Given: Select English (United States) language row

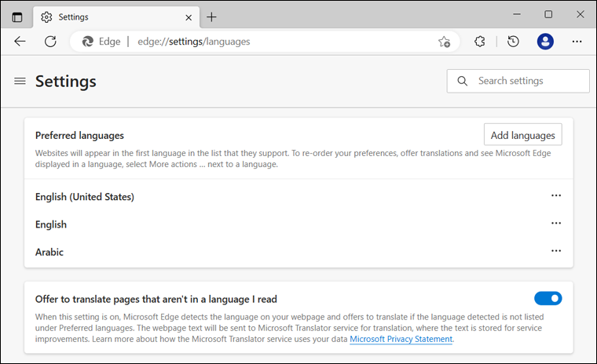Looking at the screenshot, I should click(298, 197).
